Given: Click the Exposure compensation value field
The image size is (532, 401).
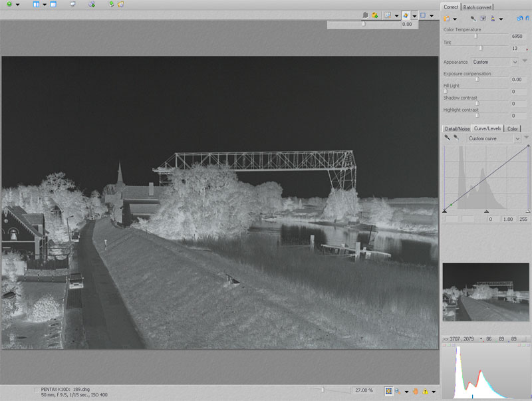Looking at the screenshot, I should (518, 80).
